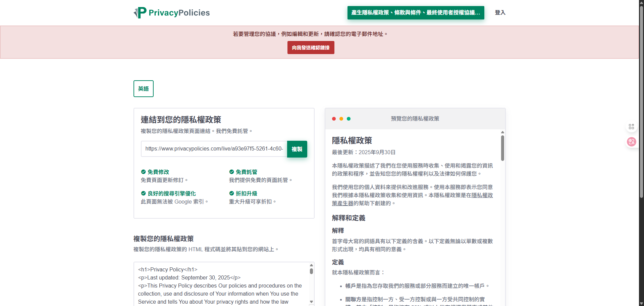Image resolution: width=644 pixels, height=306 pixels.
Task: Open the pink translate language floating icon
Action: click(x=632, y=142)
